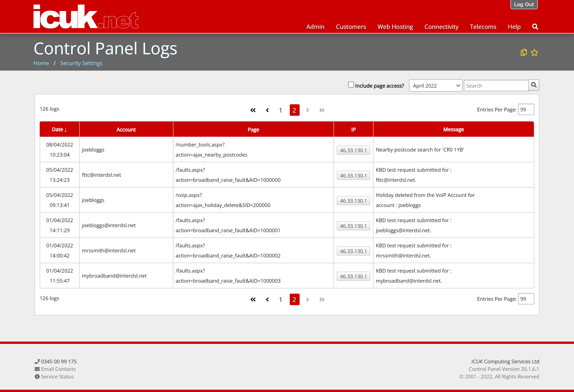This screenshot has width=574, height=392.
Task: Open the Admin menu
Action: [x=315, y=27]
